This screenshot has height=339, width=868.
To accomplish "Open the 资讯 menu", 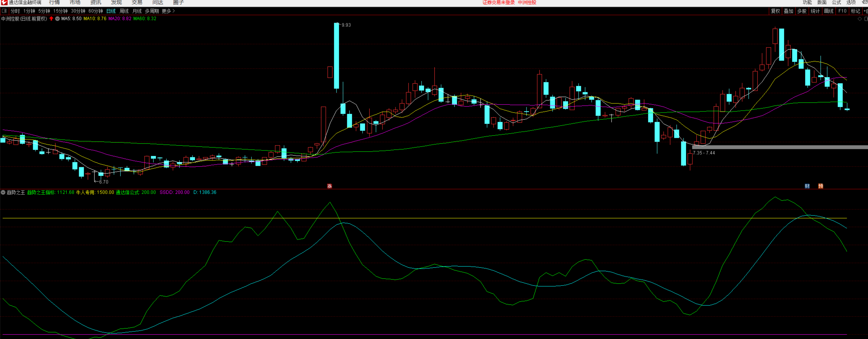I will pyautogui.click(x=96, y=2).
